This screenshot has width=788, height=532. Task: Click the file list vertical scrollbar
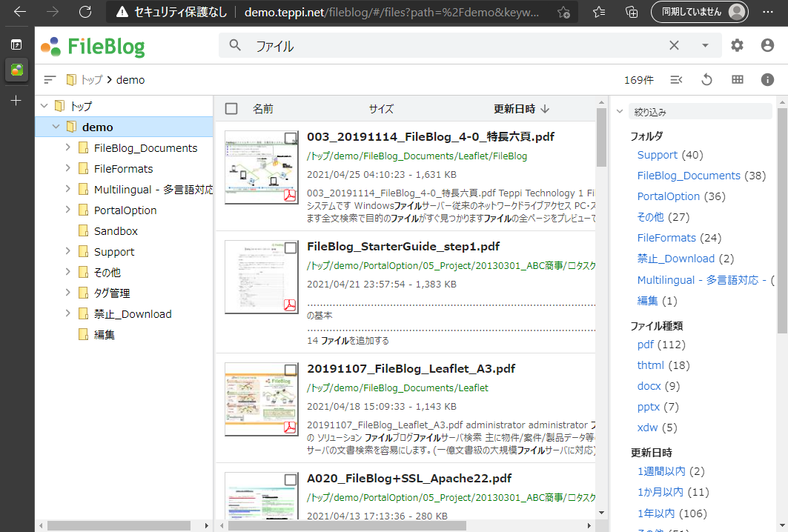[x=601, y=137]
